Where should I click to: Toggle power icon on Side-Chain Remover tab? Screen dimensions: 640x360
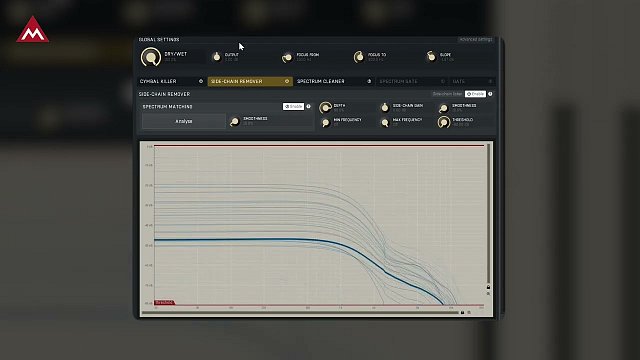[287, 81]
